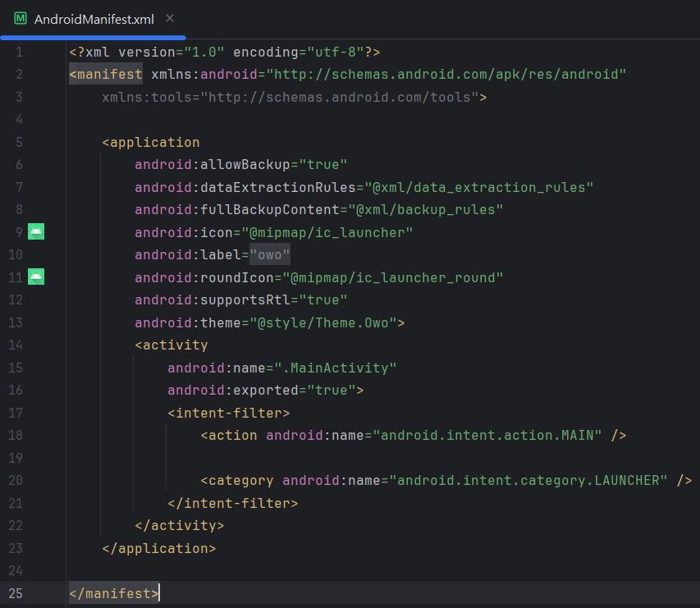Click the <intent-filter> opening tag
Screen dimensions: 700x608
(x=229, y=413)
